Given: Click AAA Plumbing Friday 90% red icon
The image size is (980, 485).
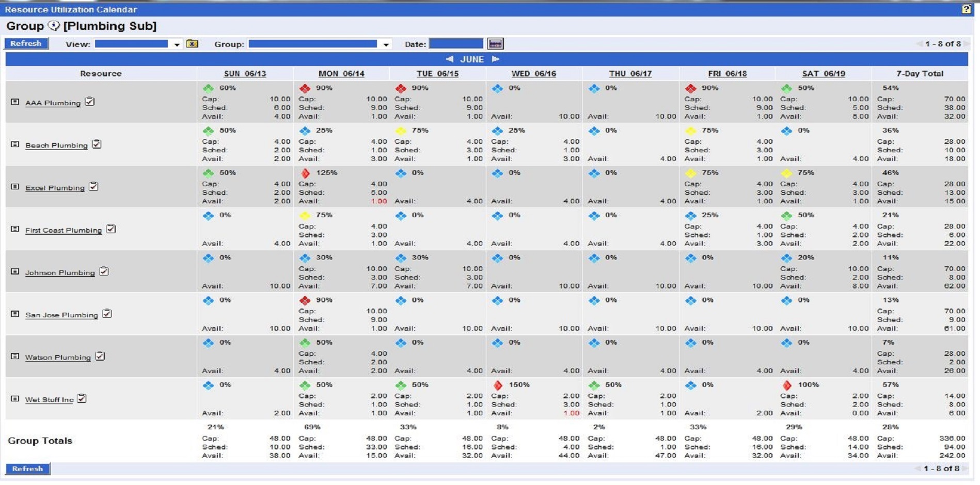Looking at the screenshot, I should point(691,88).
